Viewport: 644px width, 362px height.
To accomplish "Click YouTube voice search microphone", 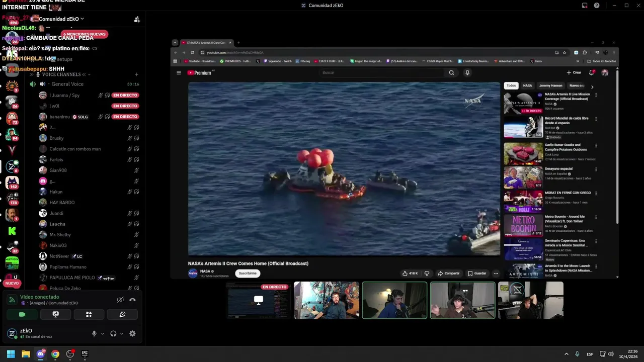I will coord(467,72).
